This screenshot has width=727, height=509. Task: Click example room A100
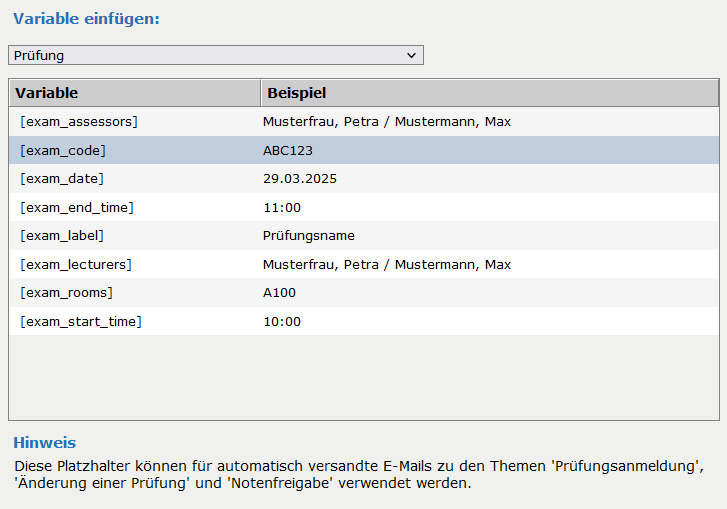[x=279, y=293]
